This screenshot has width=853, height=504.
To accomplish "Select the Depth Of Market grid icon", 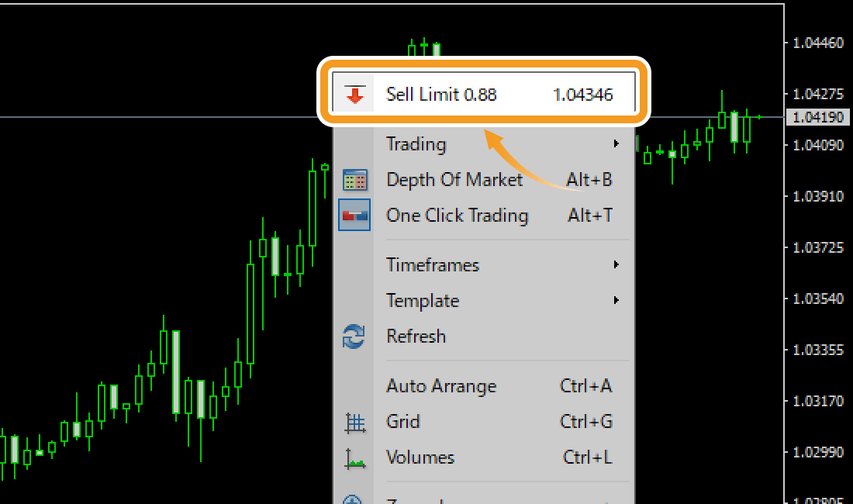I will (x=354, y=179).
